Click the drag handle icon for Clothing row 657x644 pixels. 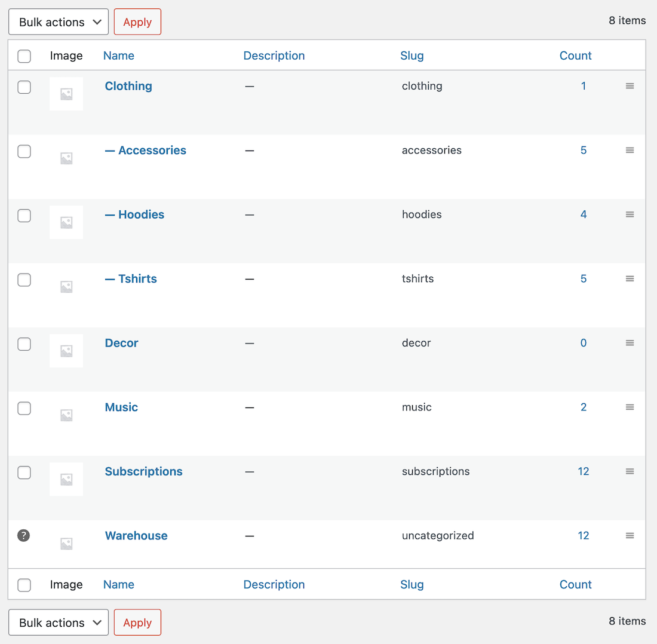point(630,86)
